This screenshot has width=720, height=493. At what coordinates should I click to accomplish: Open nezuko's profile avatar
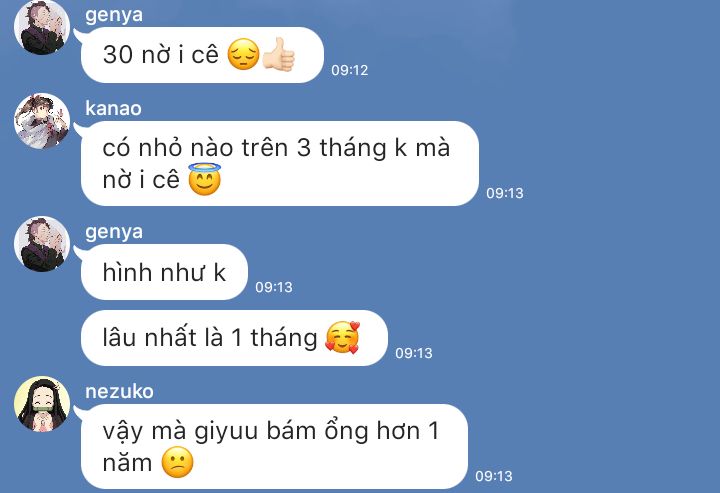pos(42,404)
